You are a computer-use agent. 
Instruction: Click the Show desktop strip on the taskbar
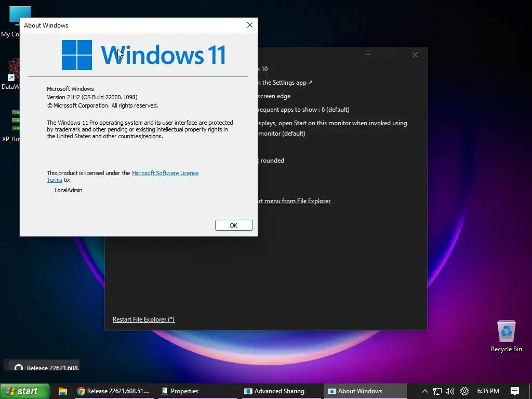pos(530,391)
